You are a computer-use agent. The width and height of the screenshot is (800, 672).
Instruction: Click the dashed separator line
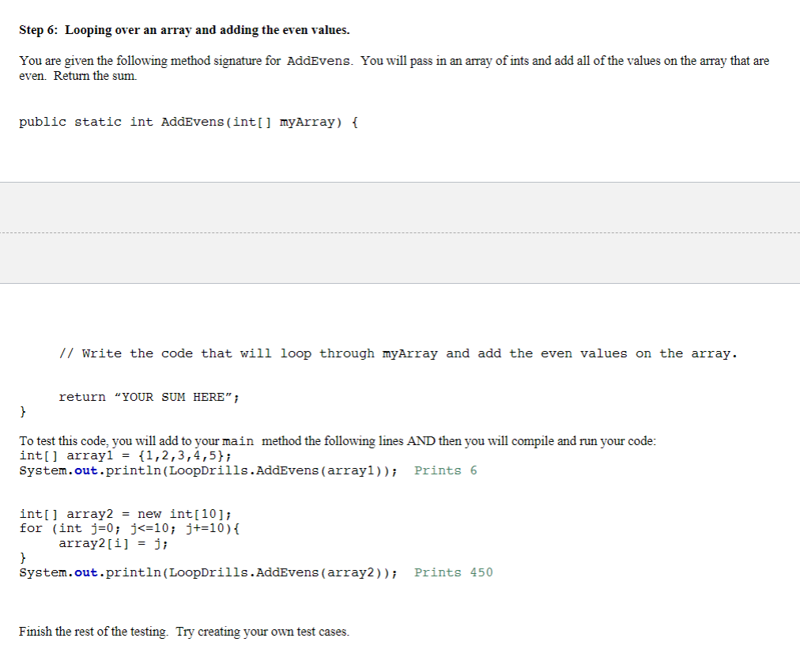pyautogui.click(x=400, y=233)
